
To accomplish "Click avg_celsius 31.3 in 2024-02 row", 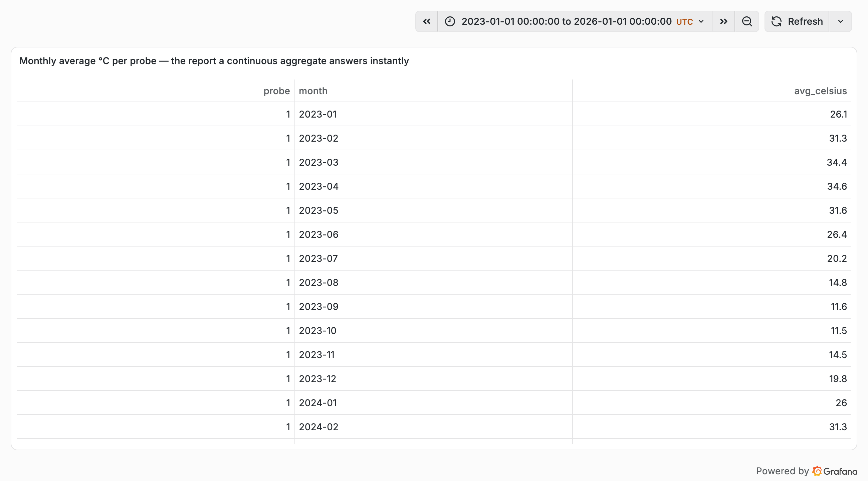I will point(838,427).
